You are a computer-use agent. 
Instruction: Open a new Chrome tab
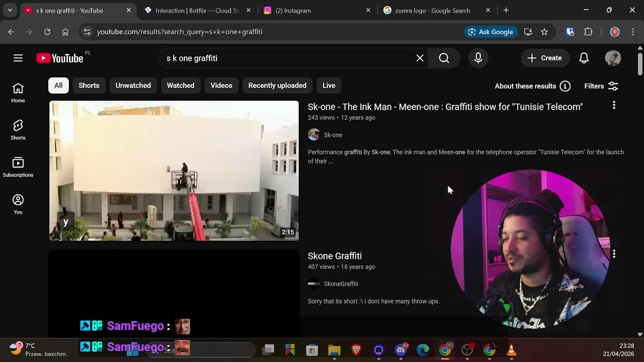click(x=506, y=10)
